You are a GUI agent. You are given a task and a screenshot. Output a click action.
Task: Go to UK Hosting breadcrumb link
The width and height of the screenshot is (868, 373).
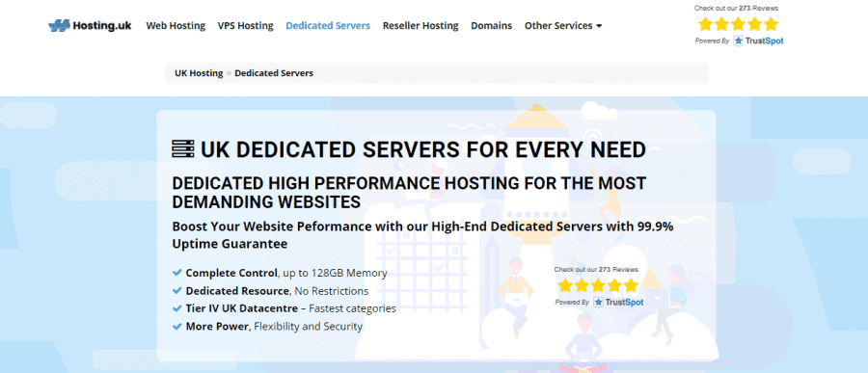pyautogui.click(x=199, y=73)
